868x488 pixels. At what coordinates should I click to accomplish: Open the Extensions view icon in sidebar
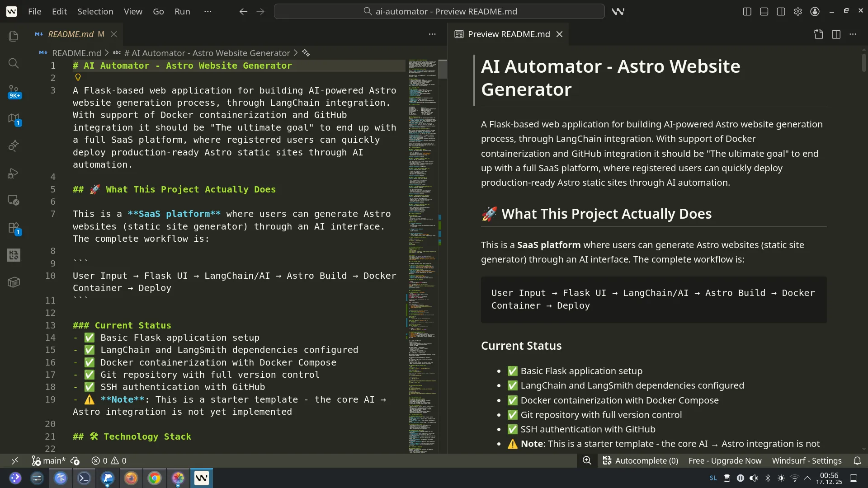click(x=14, y=228)
